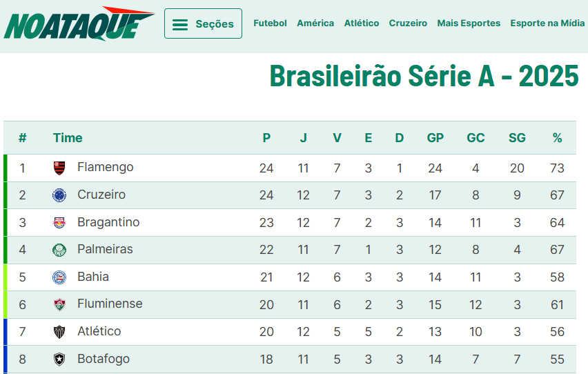Image resolution: width=588 pixels, height=374 pixels.
Task: Click the Bahia club crest icon
Action: pos(59,277)
